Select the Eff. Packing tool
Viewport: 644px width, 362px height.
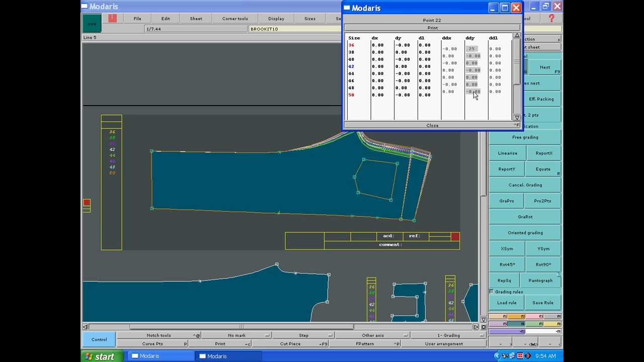pos(541,99)
